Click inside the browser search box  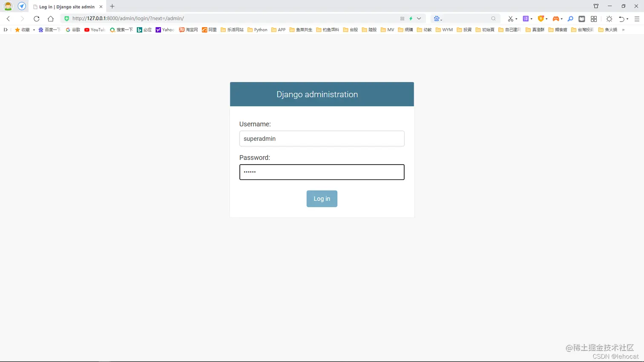[x=466, y=19]
